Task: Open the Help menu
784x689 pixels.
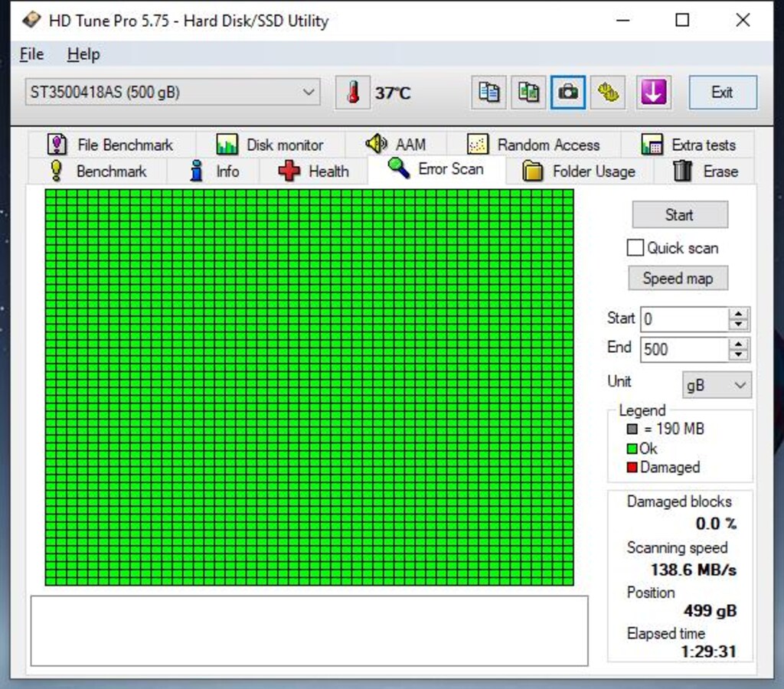Action: click(x=83, y=54)
